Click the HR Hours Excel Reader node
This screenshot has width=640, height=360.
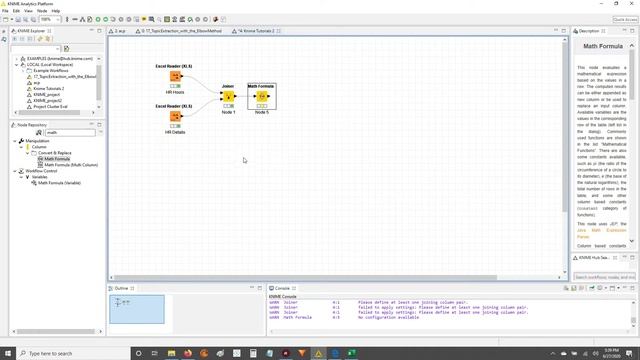coord(175,76)
